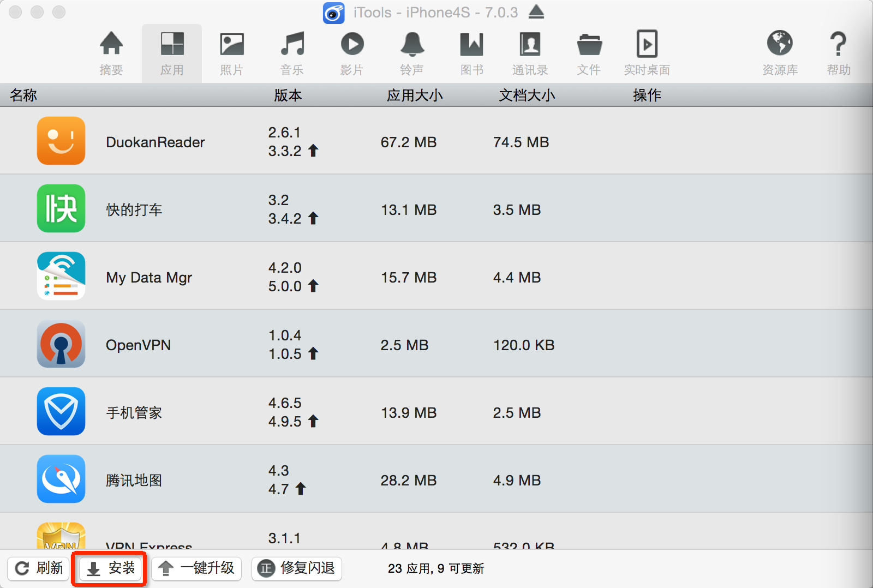Viewport: 873px width, 588px height.
Task: Update 腾讯地图 via the 4.7 arrow
Action: tap(301, 489)
